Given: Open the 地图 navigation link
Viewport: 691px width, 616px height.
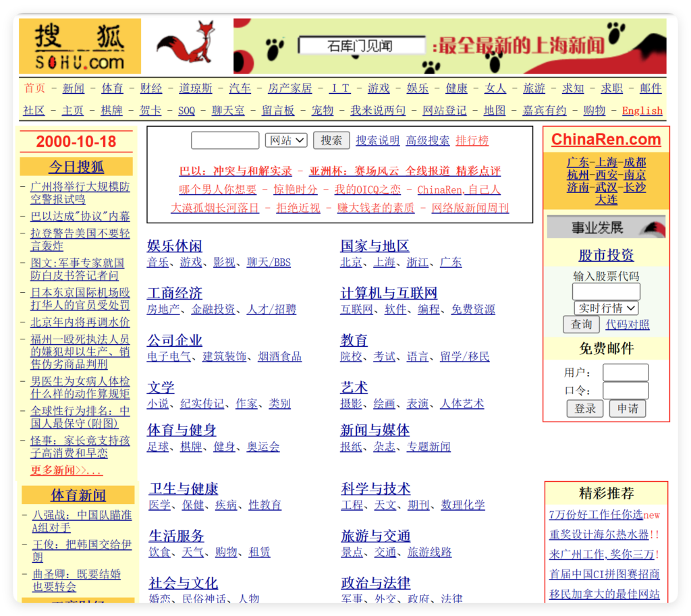Looking at the screenshot, I should tap(495, 110).
